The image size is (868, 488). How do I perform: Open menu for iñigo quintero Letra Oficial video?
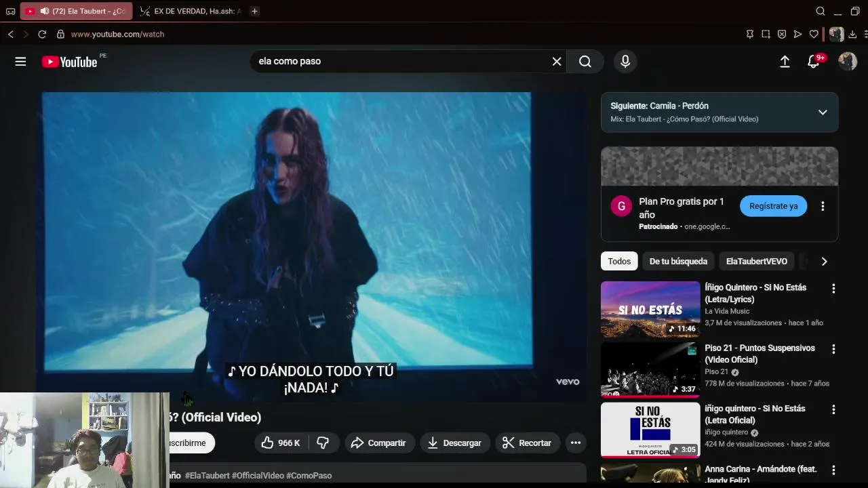tap(833, 410)
